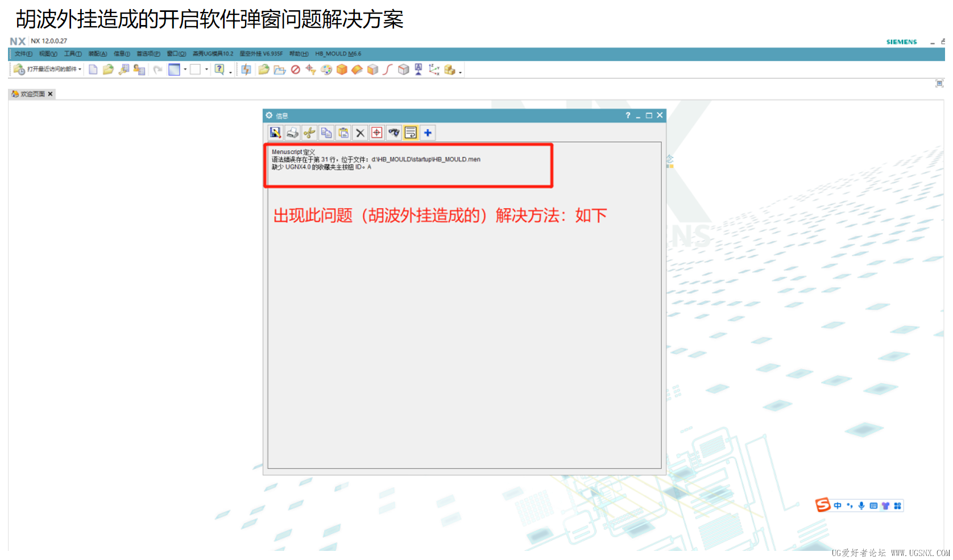Click the yellow stacked blocks icon
The image size is (953, 560).
point(450,69)
